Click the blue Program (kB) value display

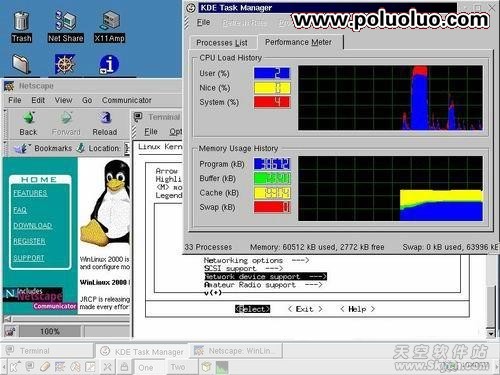[272, 164]
